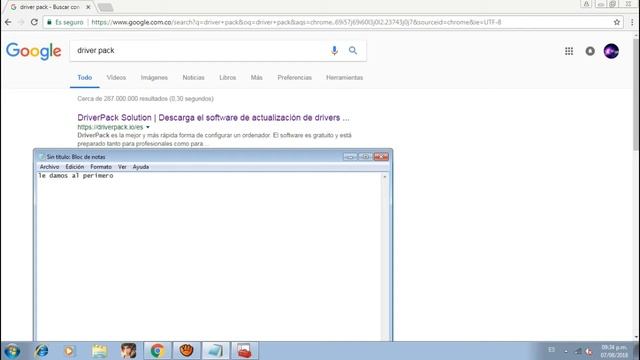Viewport: 640px width, 360px height.
Task: Open the taskbar clock and date
Action: [614, 351]
